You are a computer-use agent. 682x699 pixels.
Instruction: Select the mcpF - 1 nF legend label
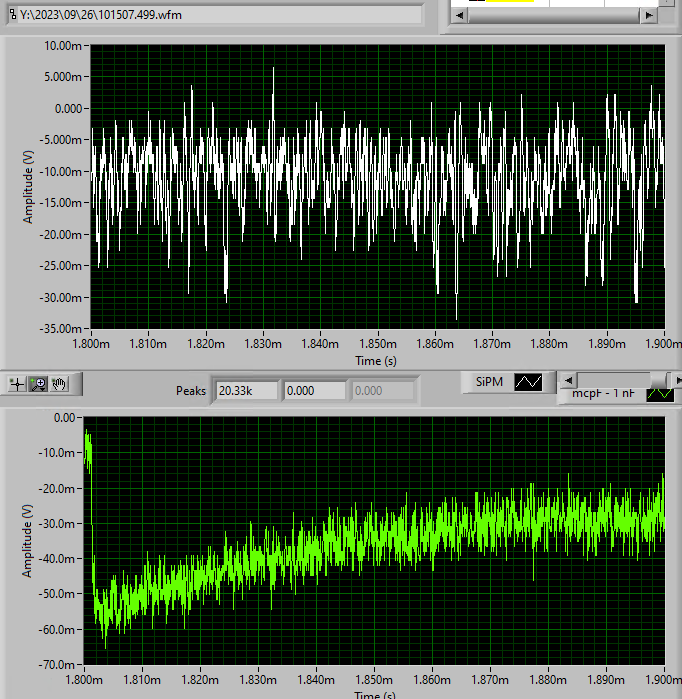pos(602,393)
